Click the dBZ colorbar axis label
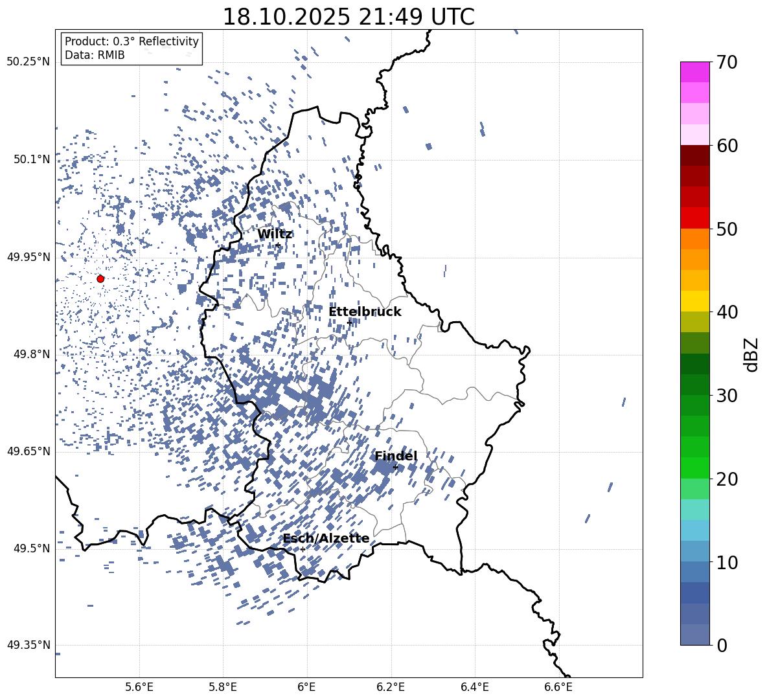Screen dimensions: 767x700 click(x=751, y=354)
